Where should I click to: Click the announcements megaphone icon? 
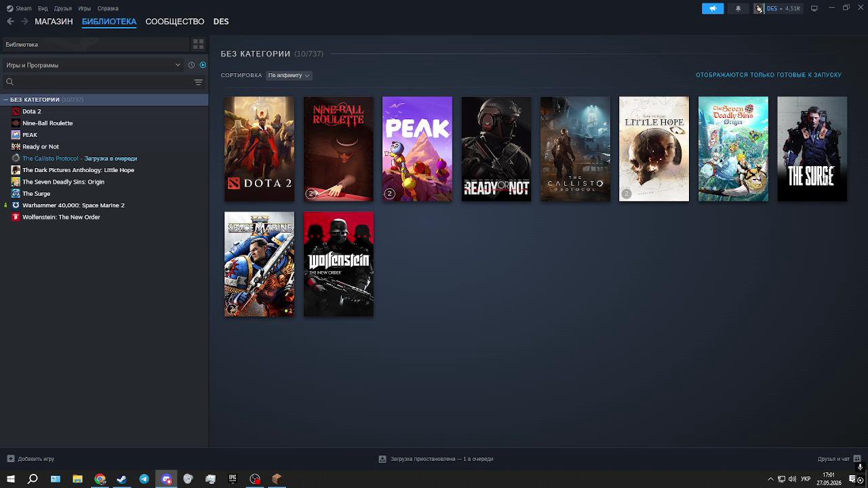coord(713,8)
